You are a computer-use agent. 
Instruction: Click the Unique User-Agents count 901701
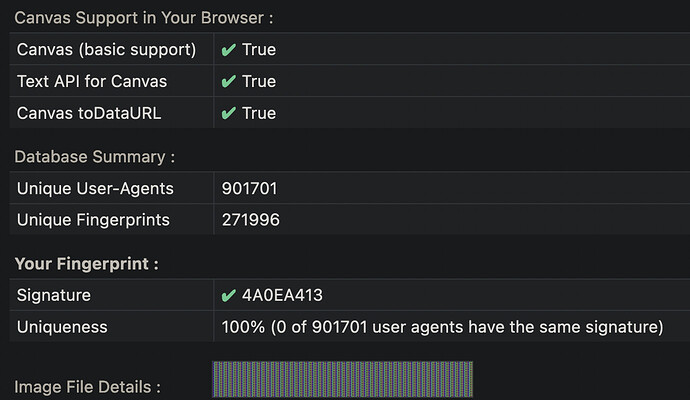click(x=250, y=188)
